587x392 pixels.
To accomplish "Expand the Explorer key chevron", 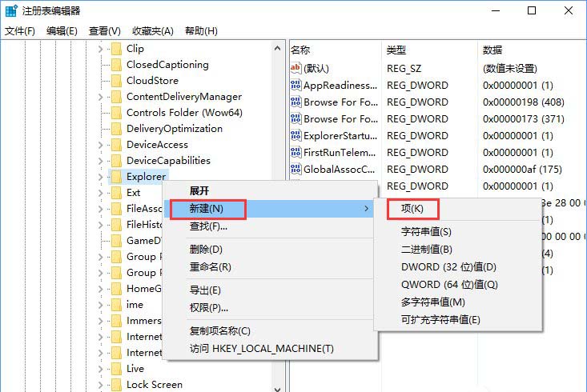I will tap(100, 177).
